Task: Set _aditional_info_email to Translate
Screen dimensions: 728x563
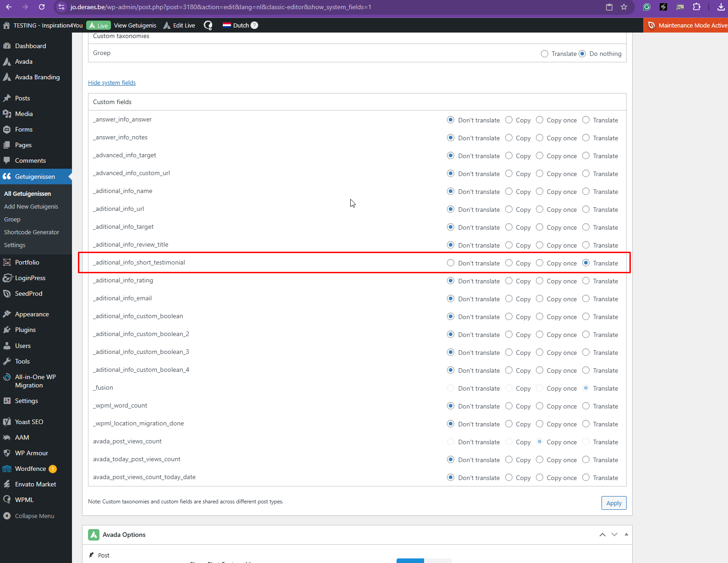Action: tap(586, 298)
